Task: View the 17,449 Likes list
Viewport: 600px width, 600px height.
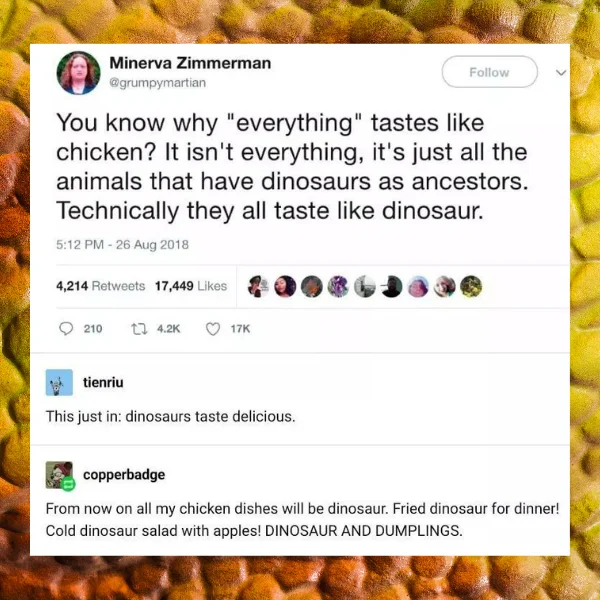Action: point(191,286)
